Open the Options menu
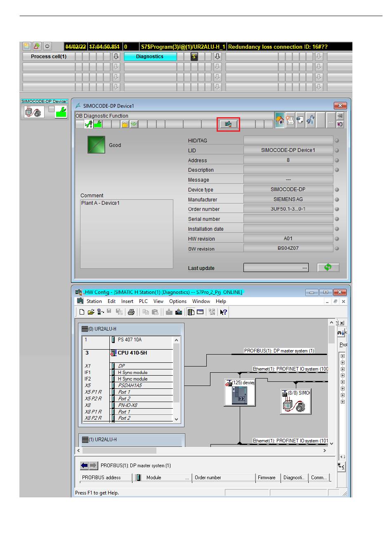 click(178, 301)
